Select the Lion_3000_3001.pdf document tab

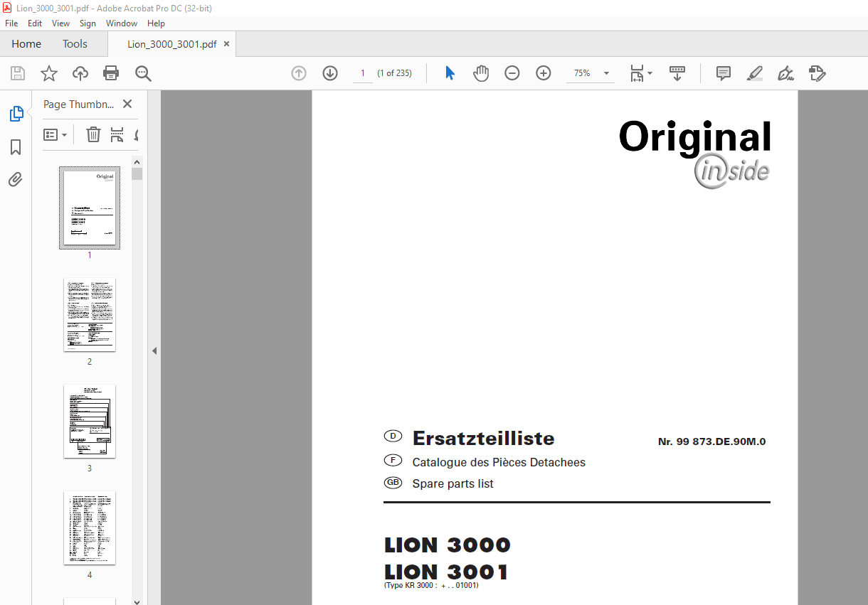172,44
